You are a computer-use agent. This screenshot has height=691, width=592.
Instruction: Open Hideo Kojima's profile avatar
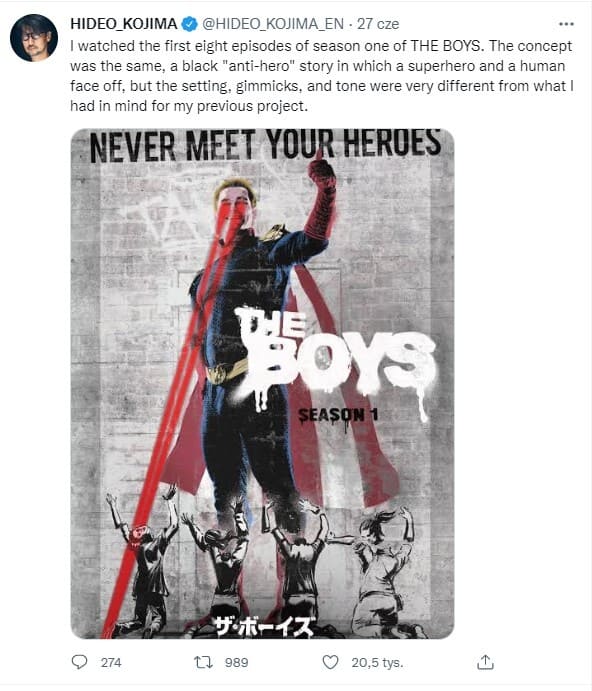pos(34,37)
